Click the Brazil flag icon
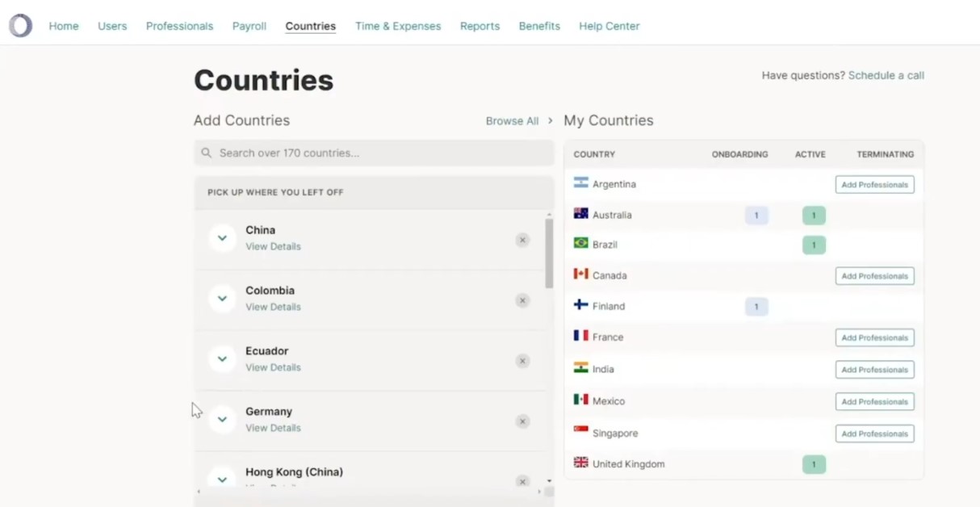The image size is (980, 507). pyautogui.click(x=580, y=243)
